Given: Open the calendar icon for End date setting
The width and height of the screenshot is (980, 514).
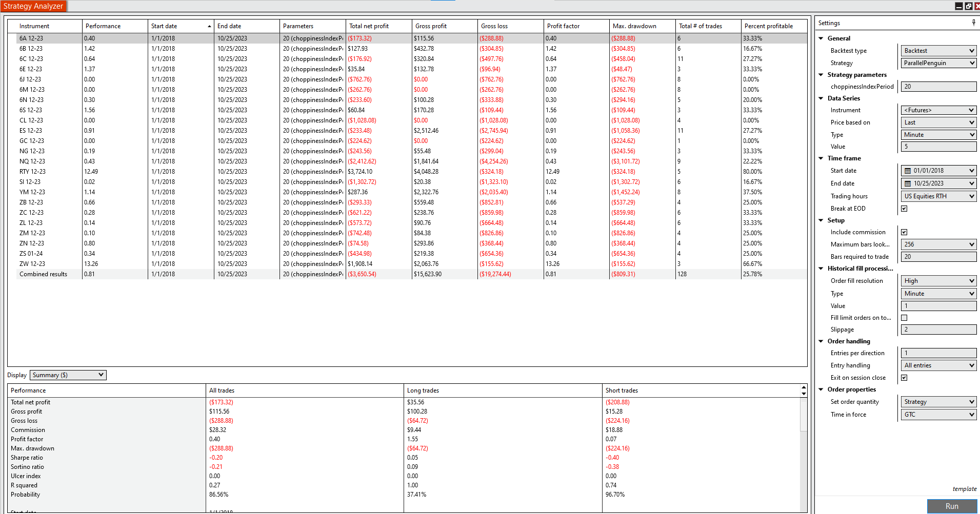Looking at the screenshot, I should (x=908, y=183).
